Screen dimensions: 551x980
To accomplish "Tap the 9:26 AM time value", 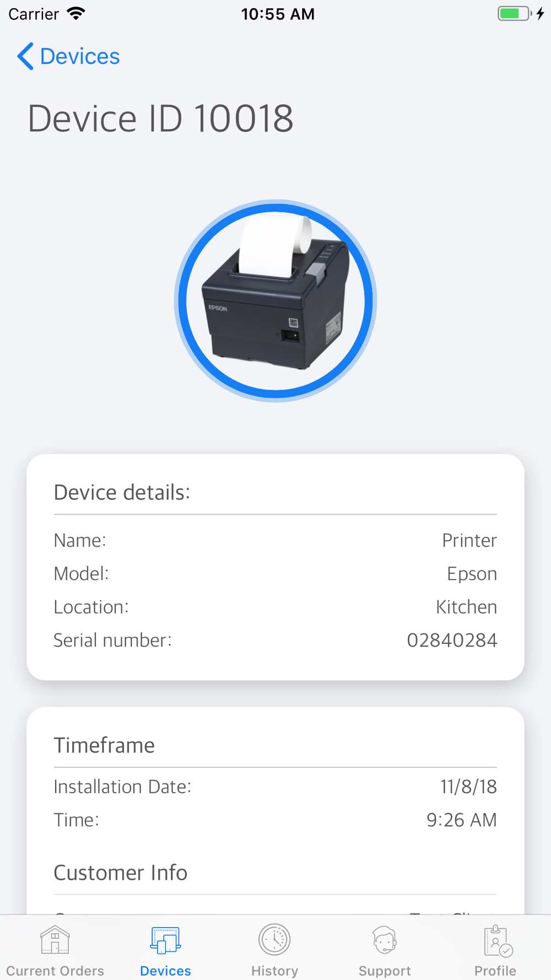I will pos(462,820).
